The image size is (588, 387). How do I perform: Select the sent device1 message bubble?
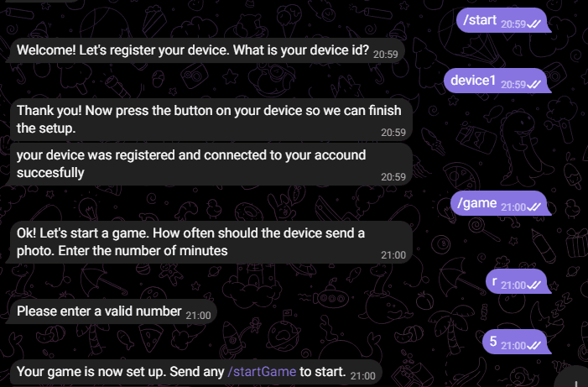point(497,81)
